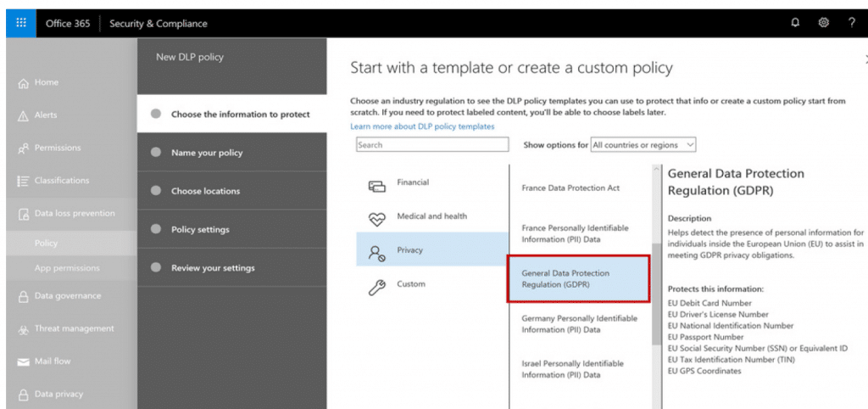Click the Office 365 header link
The image size is (868, 409).
click(x=68, y=23)
